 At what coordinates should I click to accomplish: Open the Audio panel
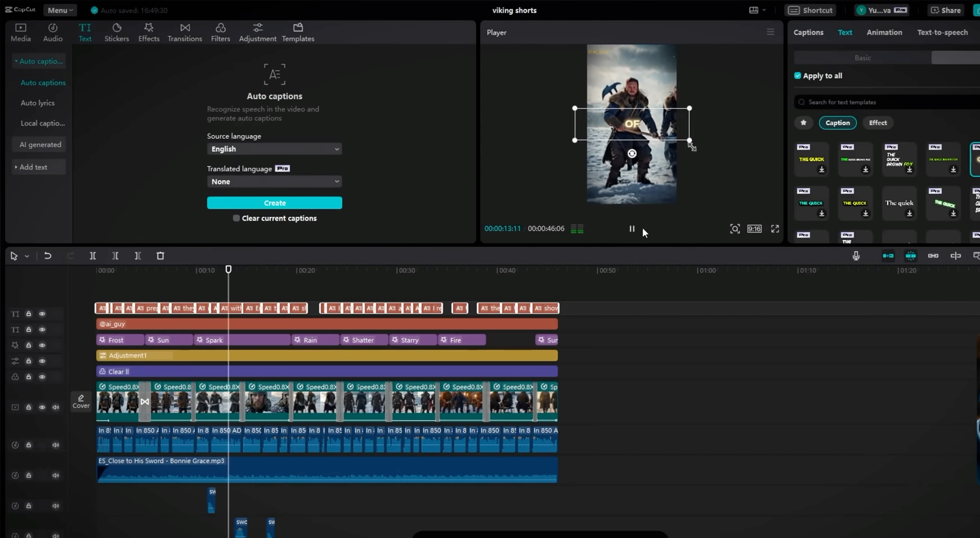pos(53,33)
